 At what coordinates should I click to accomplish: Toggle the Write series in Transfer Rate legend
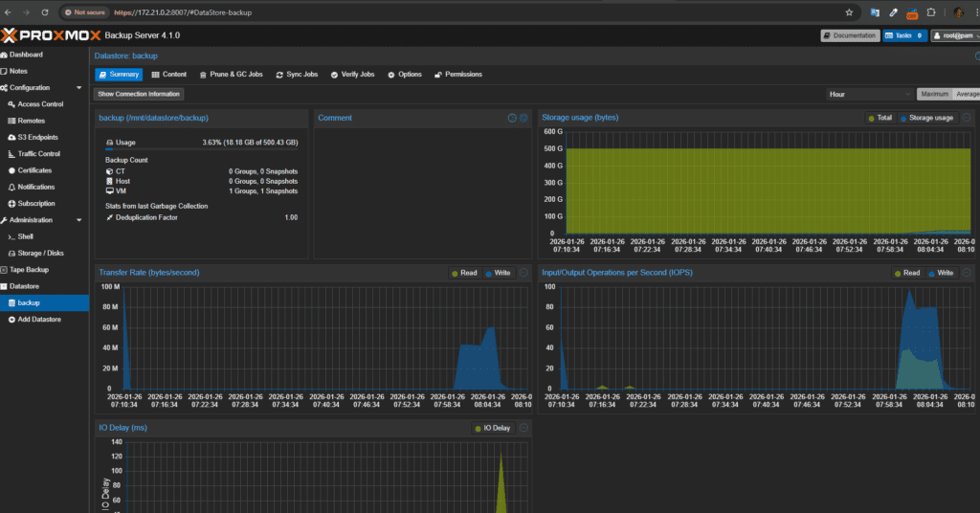coord(498,273)
